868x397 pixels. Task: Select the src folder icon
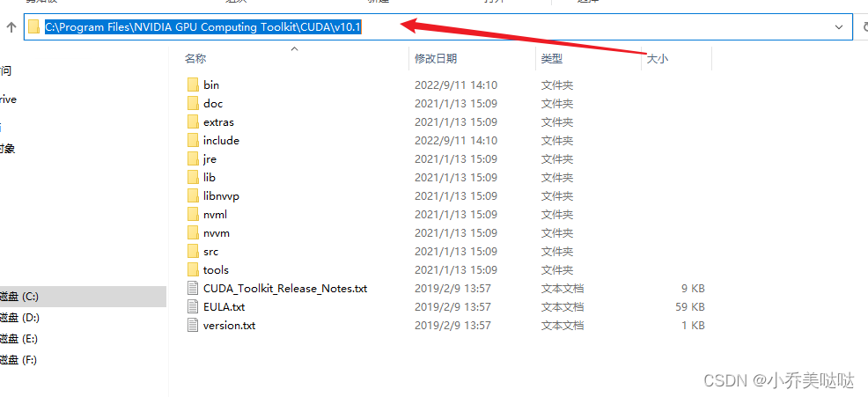click(x=193, y=252)
